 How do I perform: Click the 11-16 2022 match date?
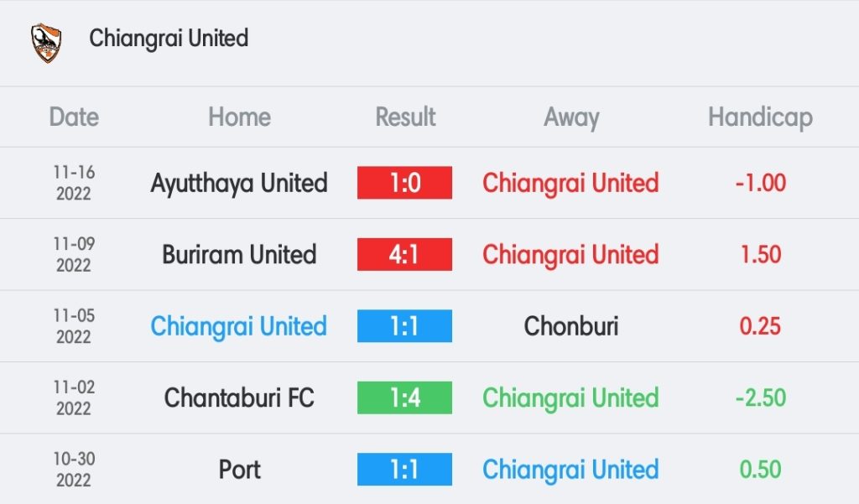(x=74, y=183)
